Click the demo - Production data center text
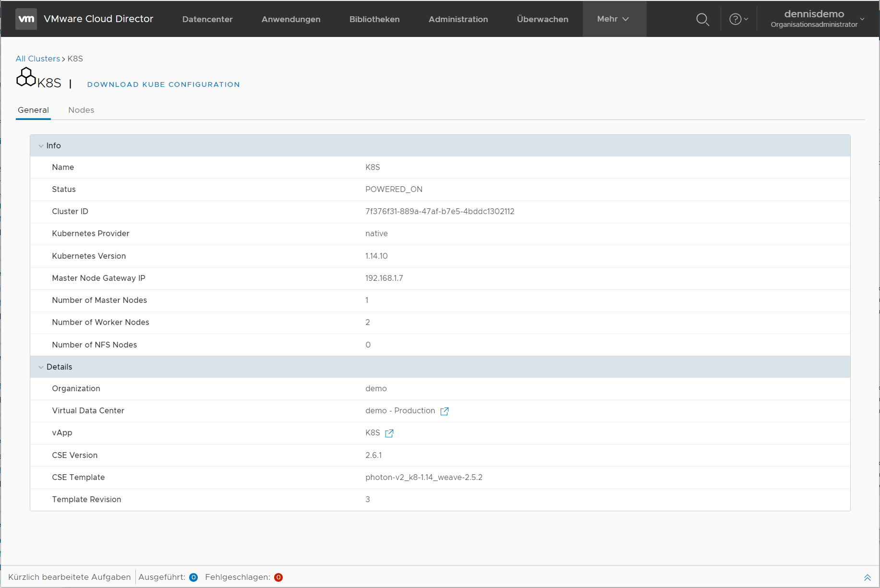Image resolution: width=880 pixels, height=588 pixels. point(400,411)
